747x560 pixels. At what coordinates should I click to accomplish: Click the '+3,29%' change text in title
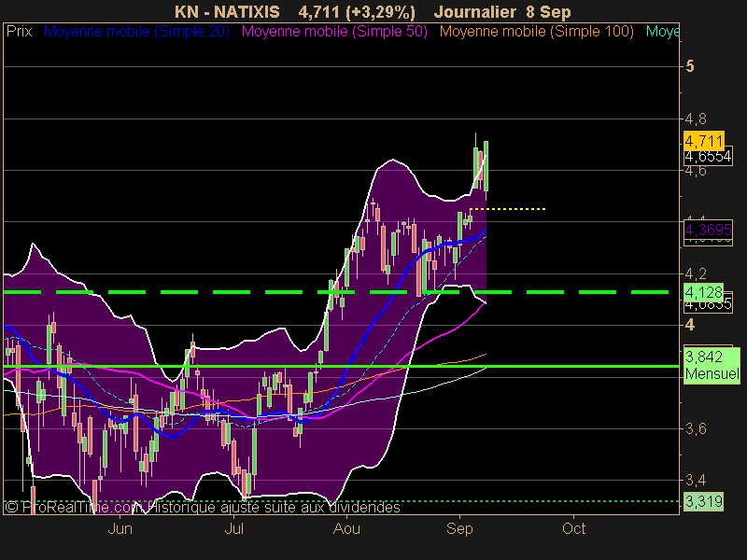pos(381,12)
